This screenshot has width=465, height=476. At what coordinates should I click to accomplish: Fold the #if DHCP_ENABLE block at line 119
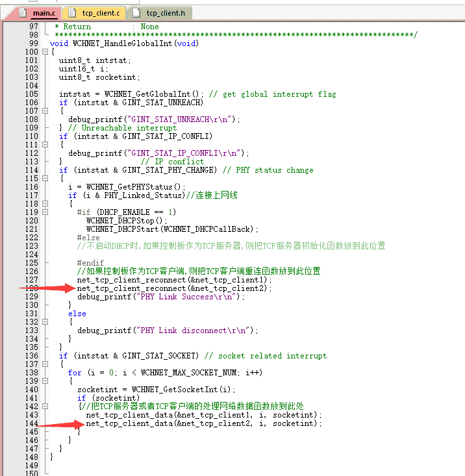pos(45,212)
